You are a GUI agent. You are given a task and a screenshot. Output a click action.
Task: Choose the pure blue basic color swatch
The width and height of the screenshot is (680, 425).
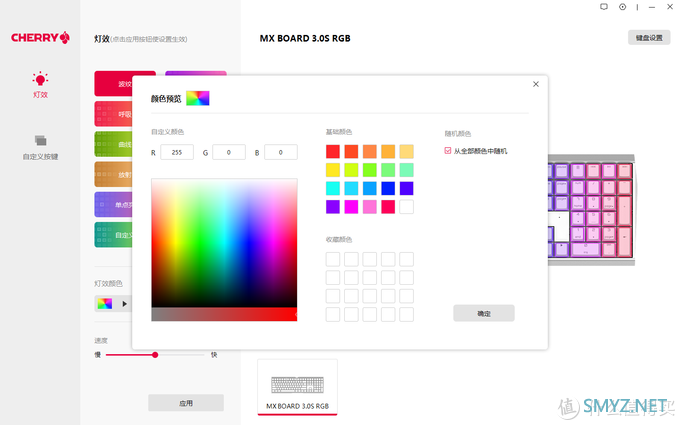point(388,188)
